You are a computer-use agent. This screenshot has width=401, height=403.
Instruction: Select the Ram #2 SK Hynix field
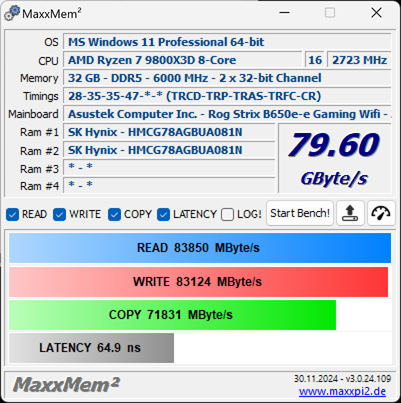click(169, 150)
